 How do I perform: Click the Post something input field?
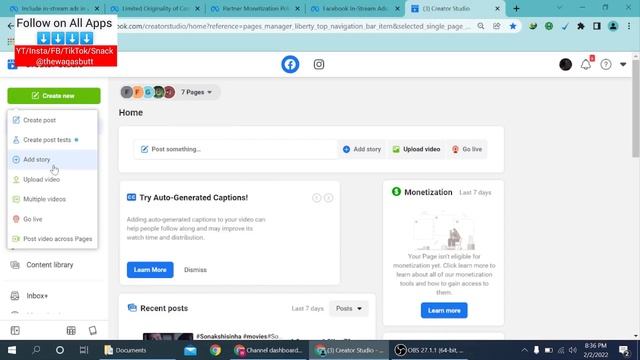pos(236,149)
